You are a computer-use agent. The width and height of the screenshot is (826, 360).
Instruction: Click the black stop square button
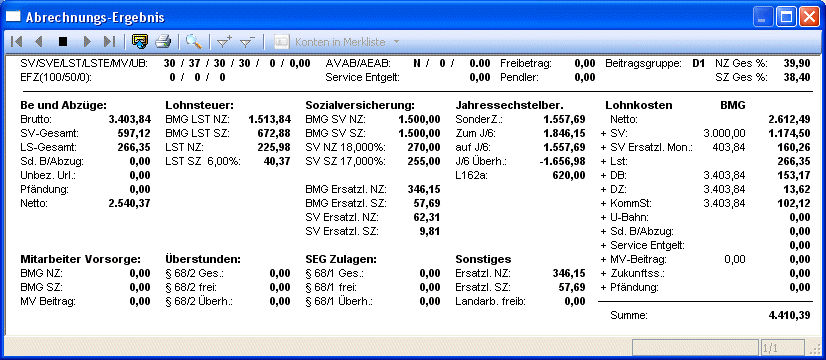[x=63, y=41]
